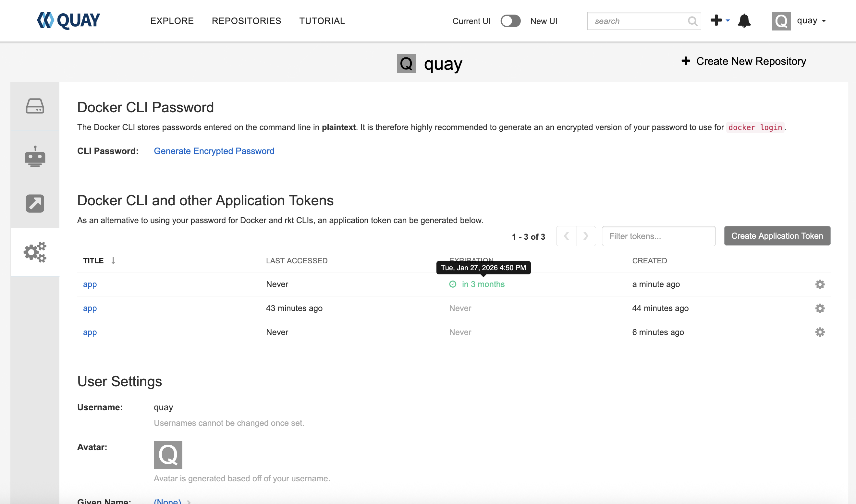Open the robot accounts sidebar tab
The height and width of the screenshot is (504, 856).
35,156
